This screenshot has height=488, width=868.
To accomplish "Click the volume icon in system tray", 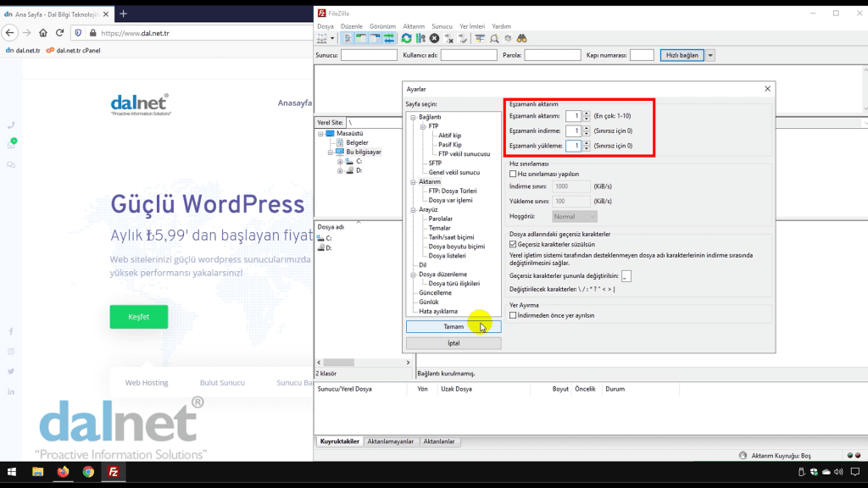I will pos(838,472).
